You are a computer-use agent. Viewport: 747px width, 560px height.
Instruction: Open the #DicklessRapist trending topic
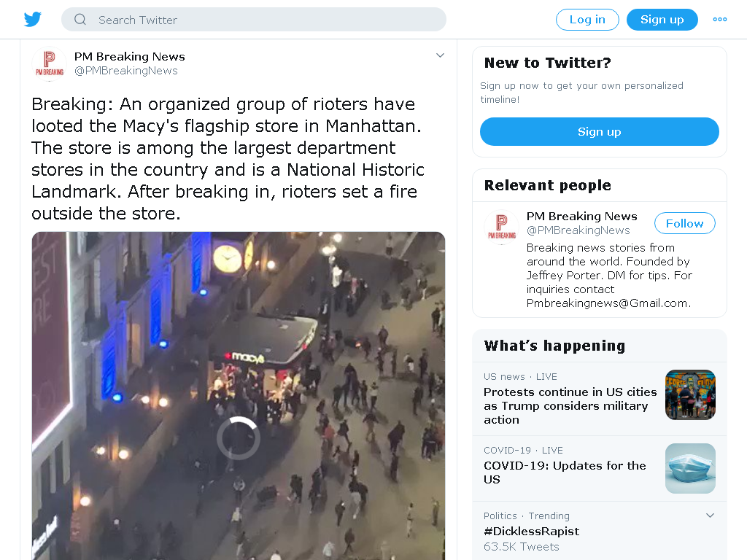(532, 532)
